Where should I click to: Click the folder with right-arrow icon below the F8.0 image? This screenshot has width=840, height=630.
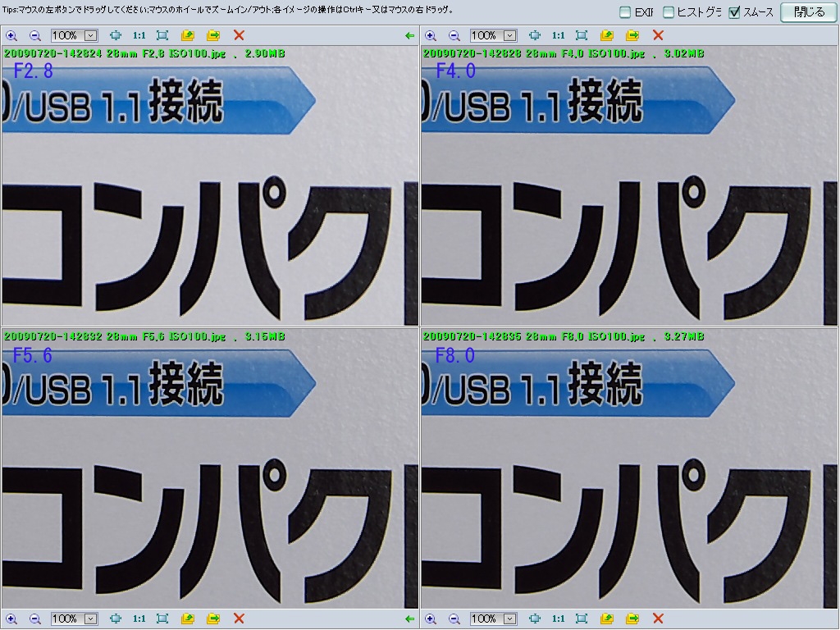632,619
